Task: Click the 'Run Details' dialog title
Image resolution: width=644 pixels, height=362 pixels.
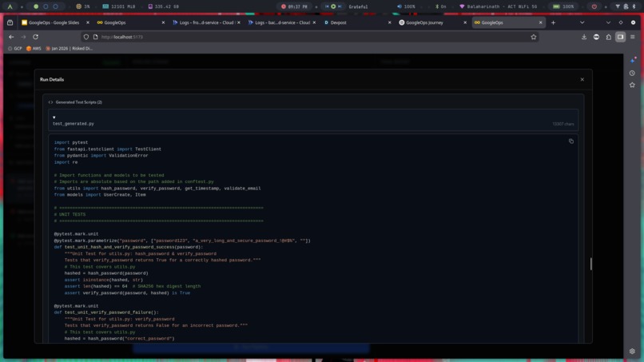Action: pyautogui.click(x=52, y=80)
